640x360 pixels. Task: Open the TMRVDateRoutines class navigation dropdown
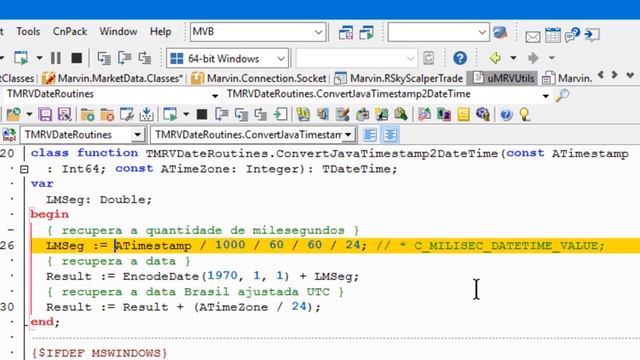(214, 96)
